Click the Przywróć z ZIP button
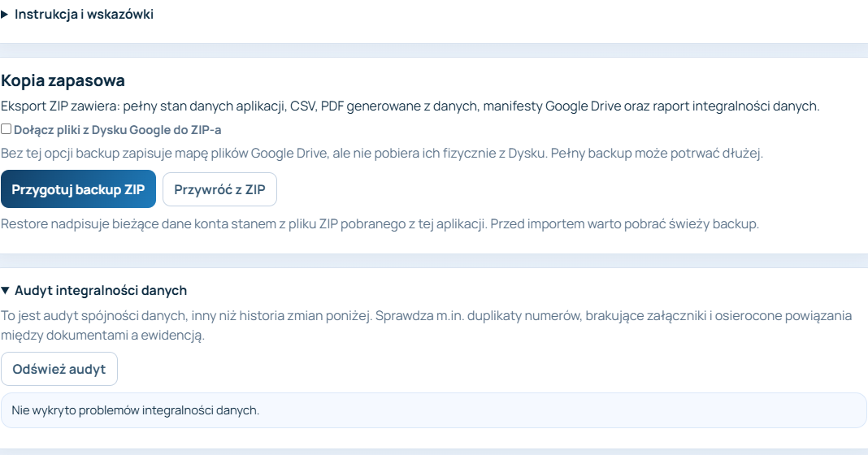The height and width of the screenshot is (455, 868). 219,189
